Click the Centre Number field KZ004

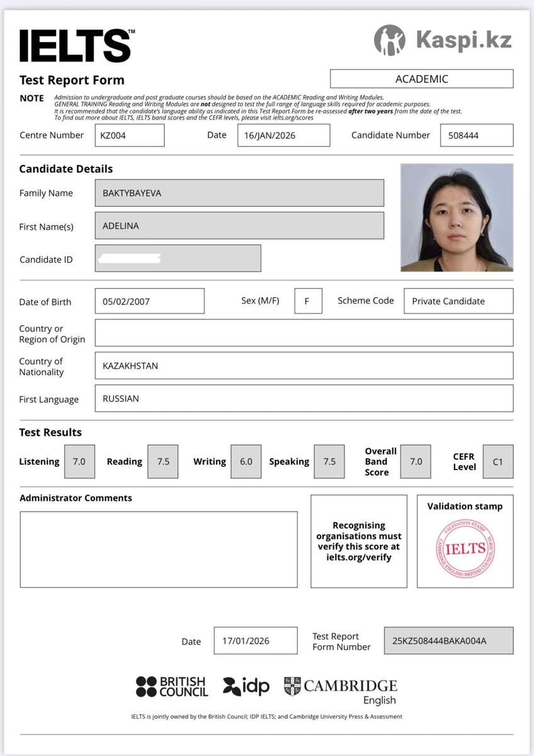coord(129,135)
